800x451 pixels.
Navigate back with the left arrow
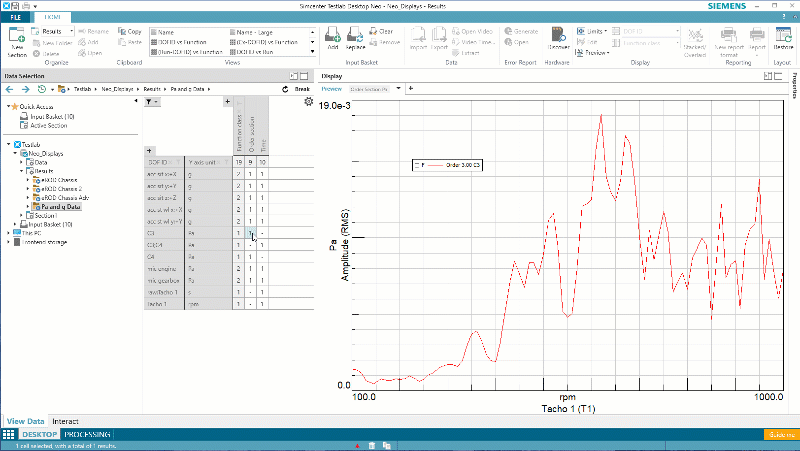[x=10, y=89]
